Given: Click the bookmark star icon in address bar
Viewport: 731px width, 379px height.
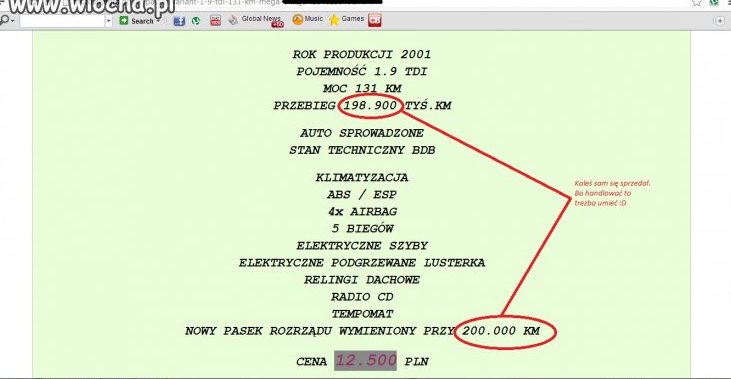Looking at the screenshot, I should click(x=697, y=3).
